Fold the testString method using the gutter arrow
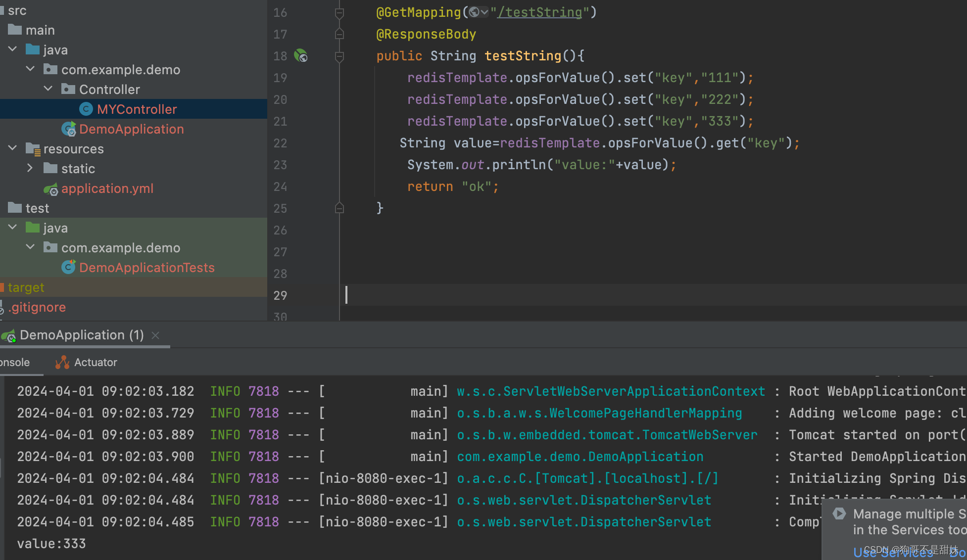967x560 pixels. (339, 56)
